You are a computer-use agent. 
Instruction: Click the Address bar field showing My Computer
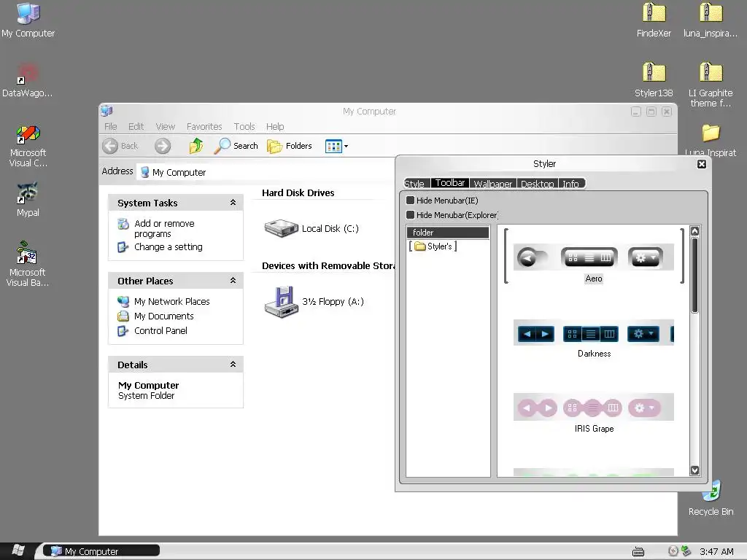[x=266, y=172]
